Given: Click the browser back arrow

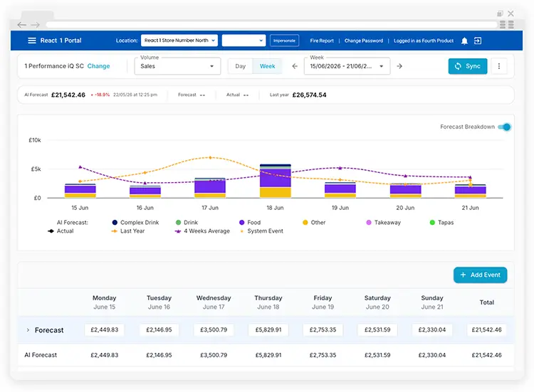Looking at the screenshot, I should click(x=22, y=25).
